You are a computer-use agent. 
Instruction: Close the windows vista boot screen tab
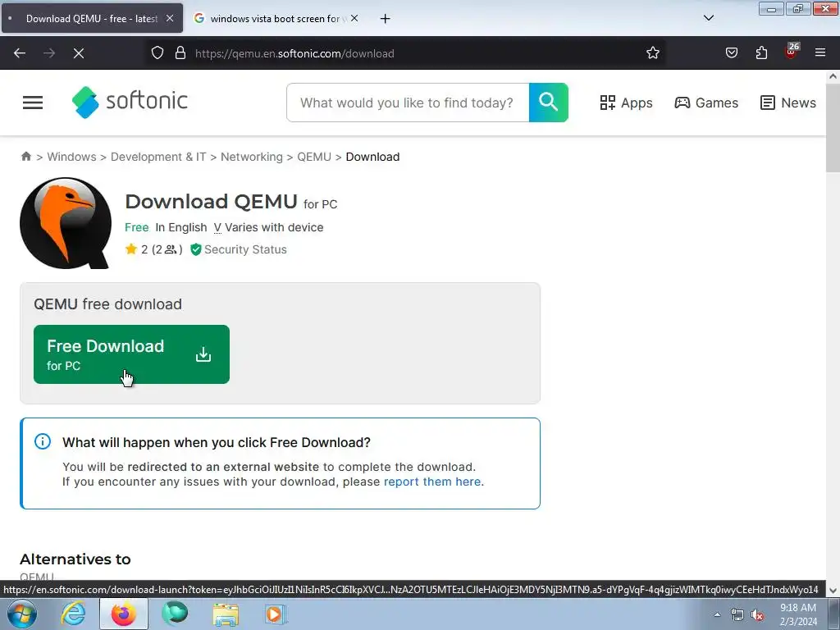(354, 18)
